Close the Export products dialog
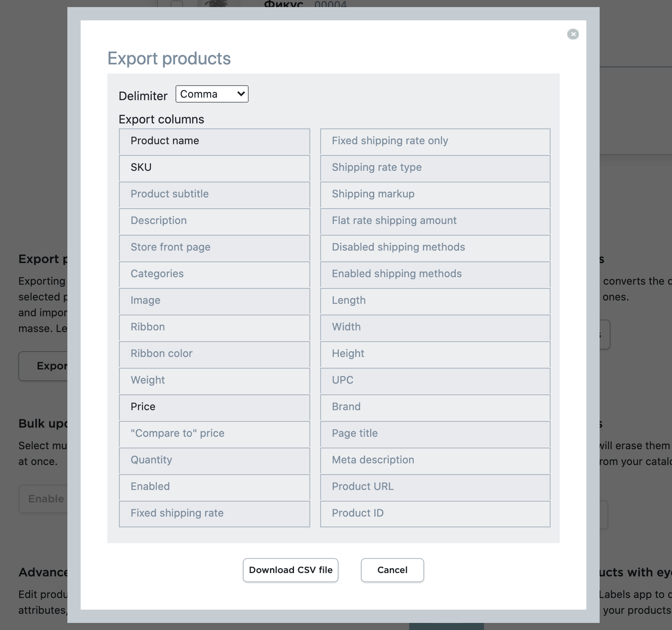Image resolution: width=672 pixels, height=630 pixels. click(x=573, y=34)
